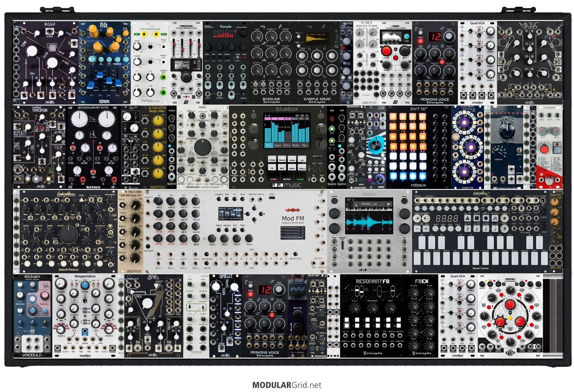
Task: Click the bottom-left blue pad on SWT16+
Action: pos(393,176)
